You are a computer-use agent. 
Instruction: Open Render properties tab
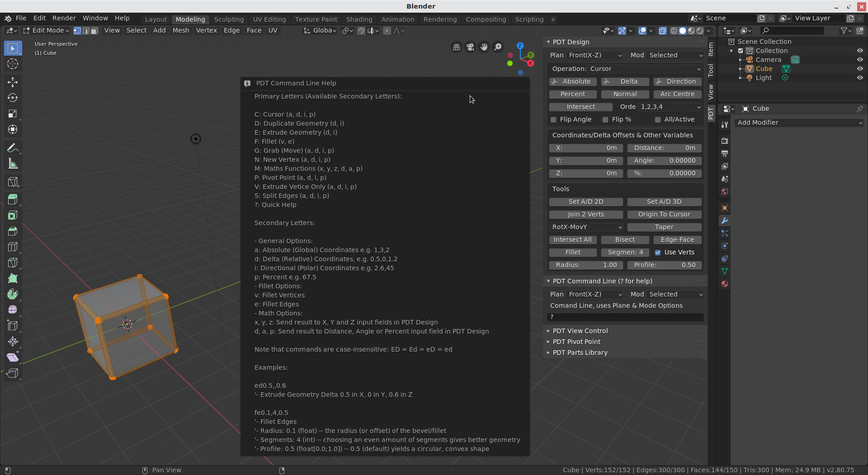[x=725, y=141]
